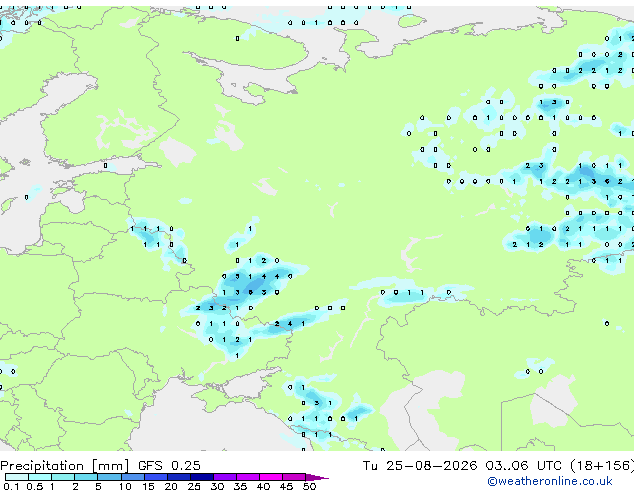Select the 10–15 mm legend swatch
Screen dimensions: 634x490
pos(132,477)
